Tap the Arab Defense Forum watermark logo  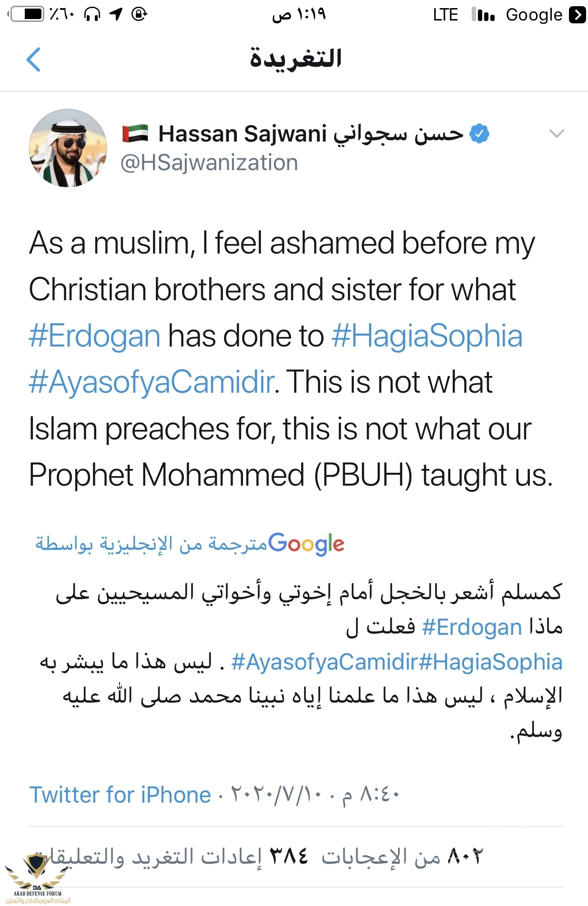(x=37, y=878)
